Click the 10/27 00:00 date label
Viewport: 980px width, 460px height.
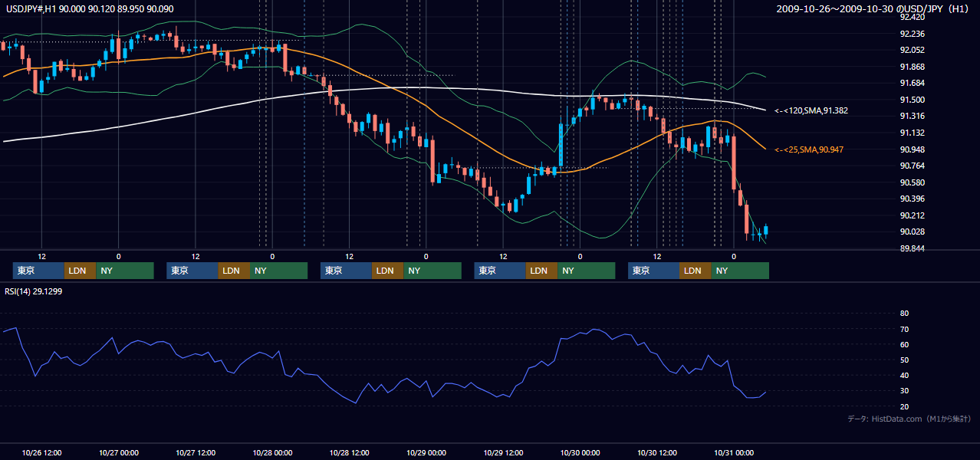[x=119, y=452]
